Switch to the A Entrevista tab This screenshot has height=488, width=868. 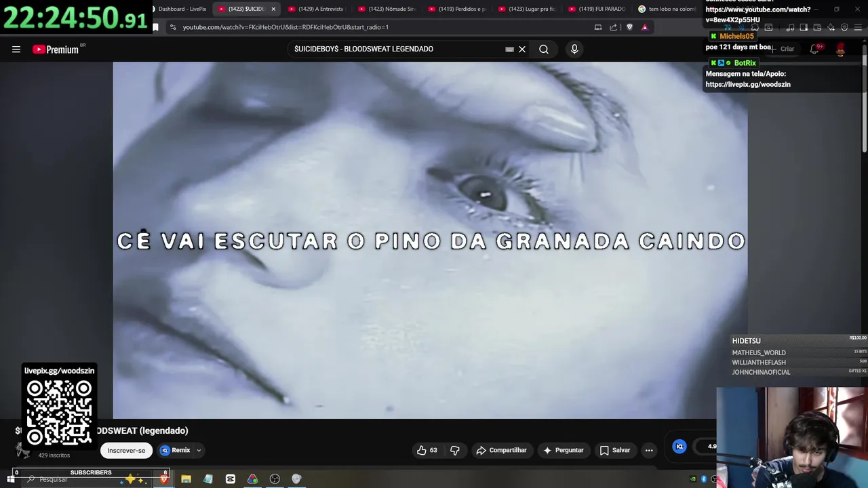click(317, 9)
